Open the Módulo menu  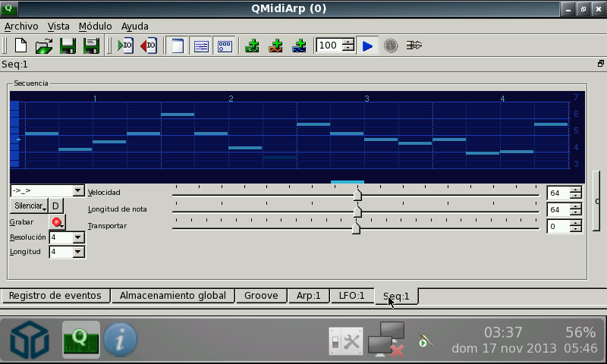pos(95,26)
